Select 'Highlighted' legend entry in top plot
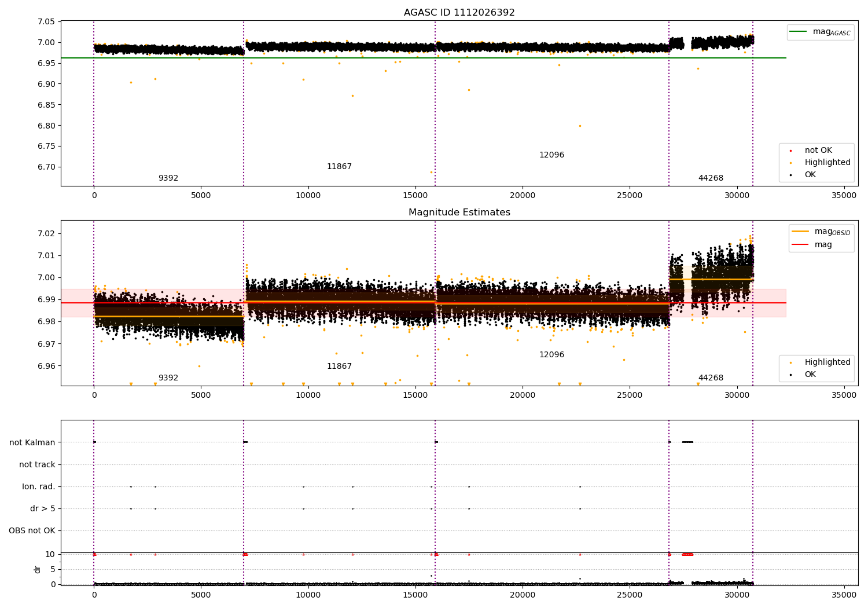This screenshot has width=868, height=608. (827, 163)
